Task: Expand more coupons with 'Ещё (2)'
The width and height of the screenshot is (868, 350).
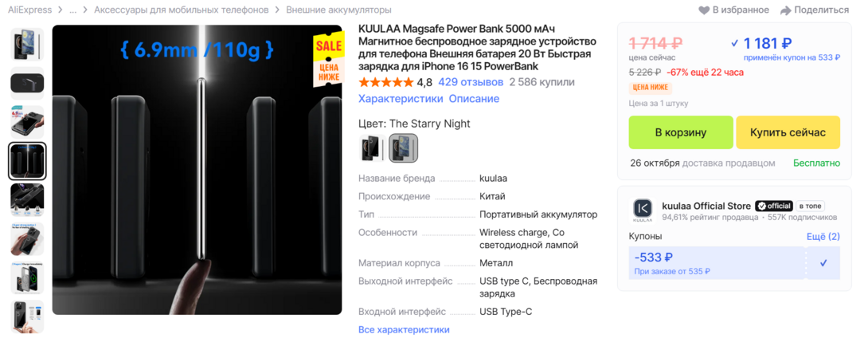Action: [x=823, y=237]
